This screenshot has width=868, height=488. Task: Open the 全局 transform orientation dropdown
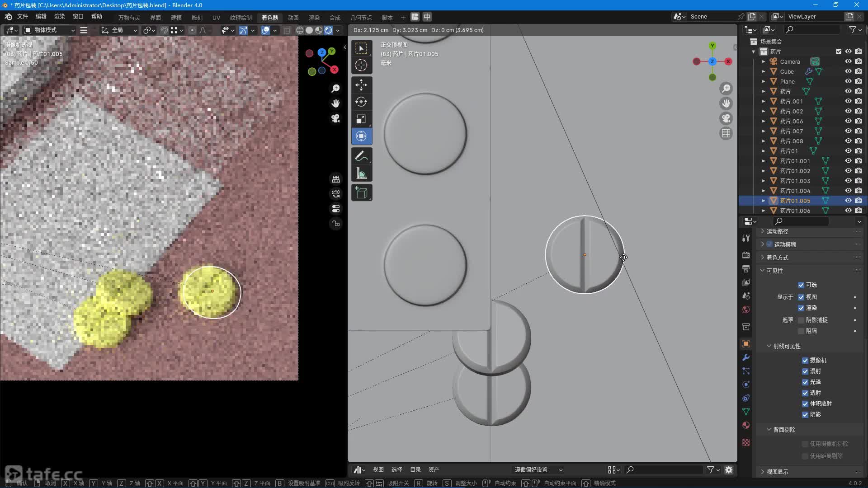click(x=119, y=30)
